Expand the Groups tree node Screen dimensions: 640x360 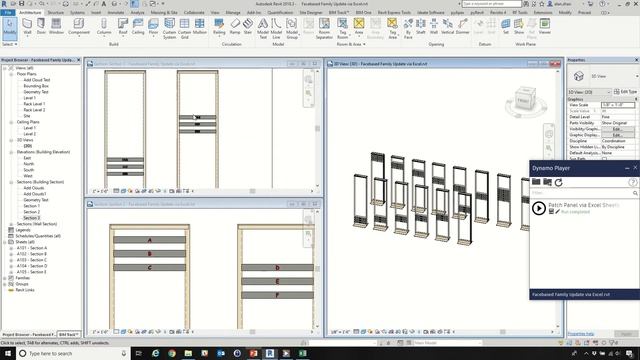click(x=5, y=284)
